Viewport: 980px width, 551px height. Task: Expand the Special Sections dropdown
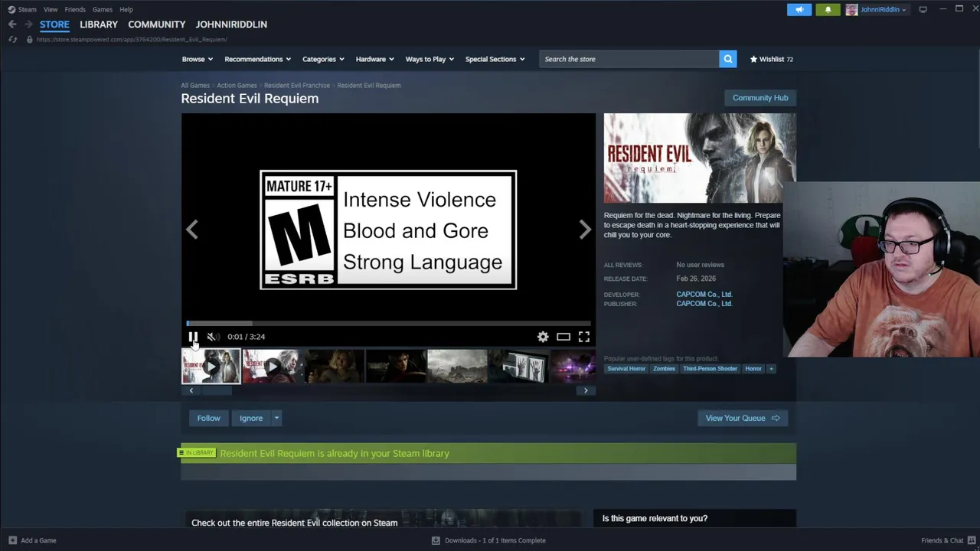click(x=495, y=59)
